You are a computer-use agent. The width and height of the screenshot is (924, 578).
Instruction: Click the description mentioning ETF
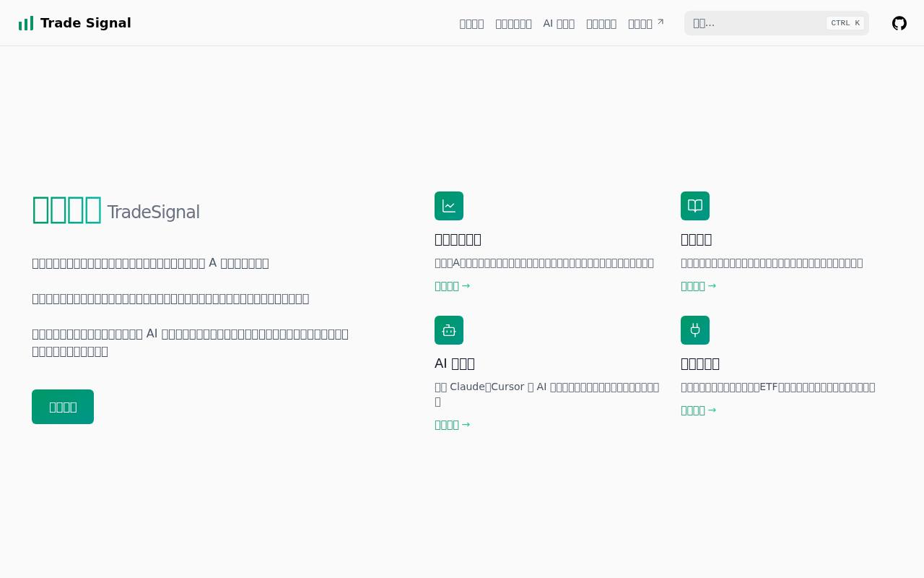[778, 387]
